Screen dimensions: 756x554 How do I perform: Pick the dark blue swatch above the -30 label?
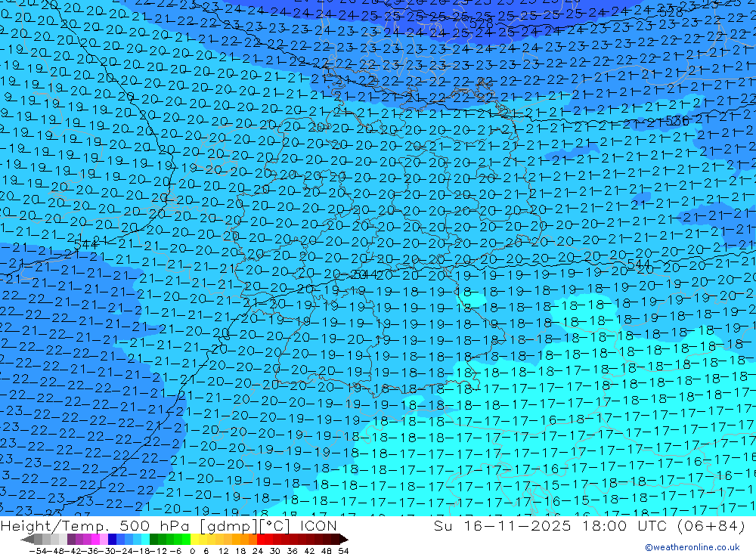click(112, 539)
